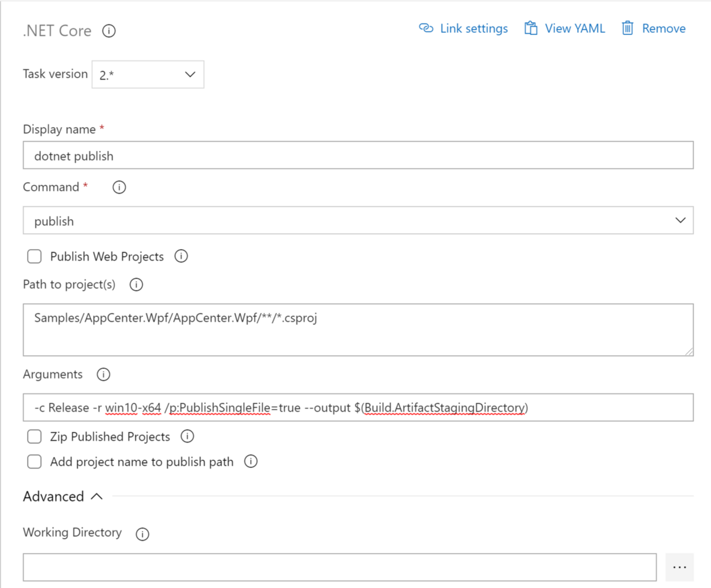
Task: Check the Zip Published Projects box
Action: [34, 437]
